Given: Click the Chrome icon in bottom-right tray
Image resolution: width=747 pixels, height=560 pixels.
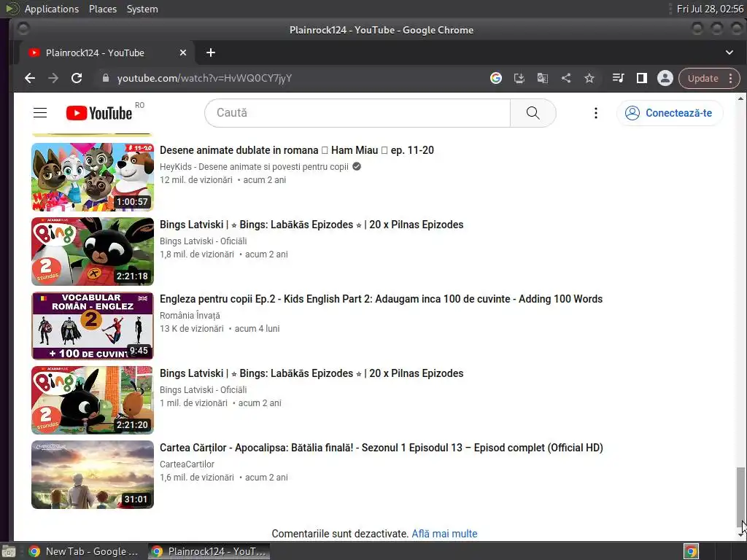Looking at the screenshot, I should [692, 551].
